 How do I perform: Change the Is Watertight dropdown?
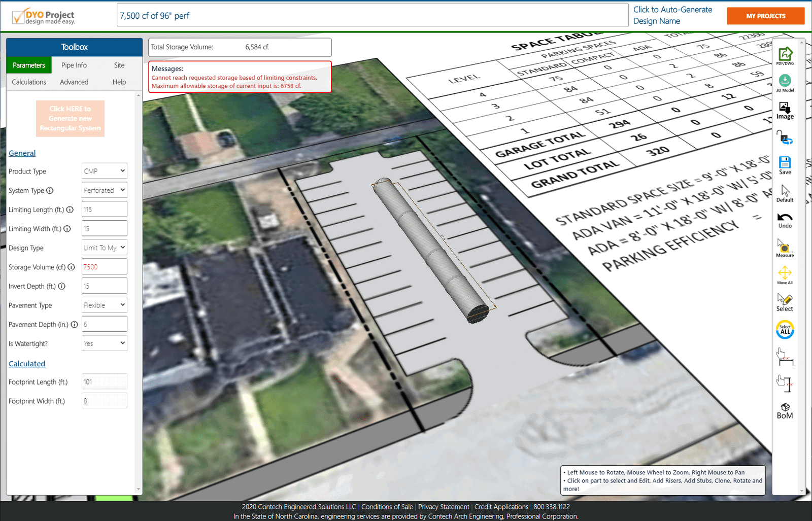point(104,343)
